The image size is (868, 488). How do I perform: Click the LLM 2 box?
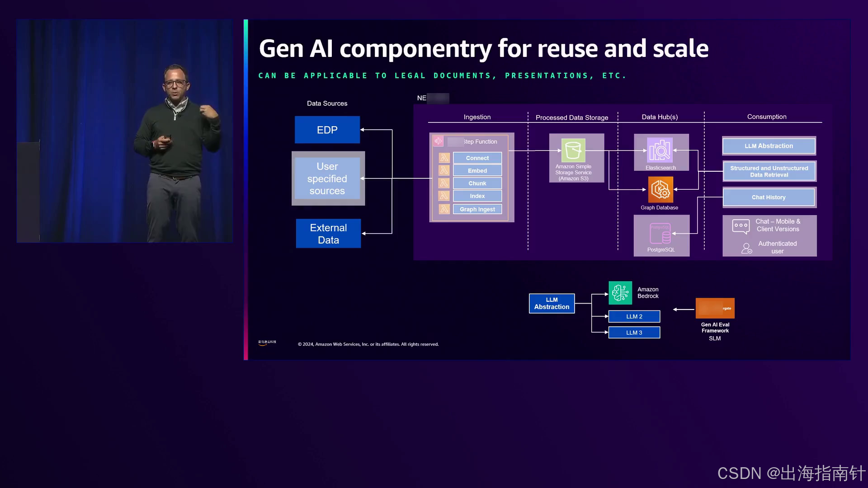[x=634, y=316]
